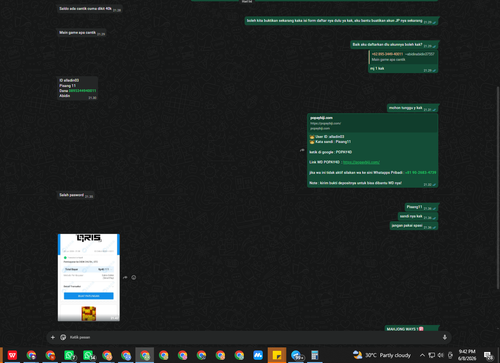This screenshot has height=363, width=500.
Task: Open the Whatsapp Pribadi phone number link
Action: click(420, 173)
